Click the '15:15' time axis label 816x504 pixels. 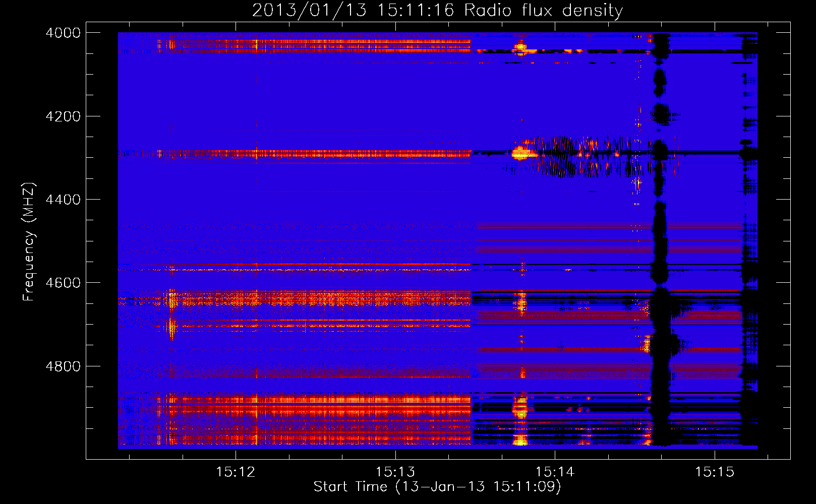[715, 472]
